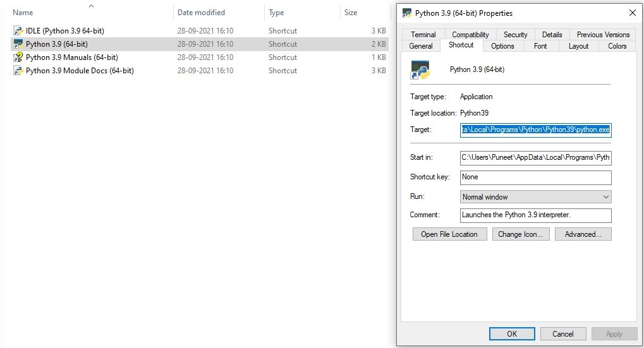The width and height of the screenshot is (644, 348).
Task: Switch to the Options tab
Action: 502,46
